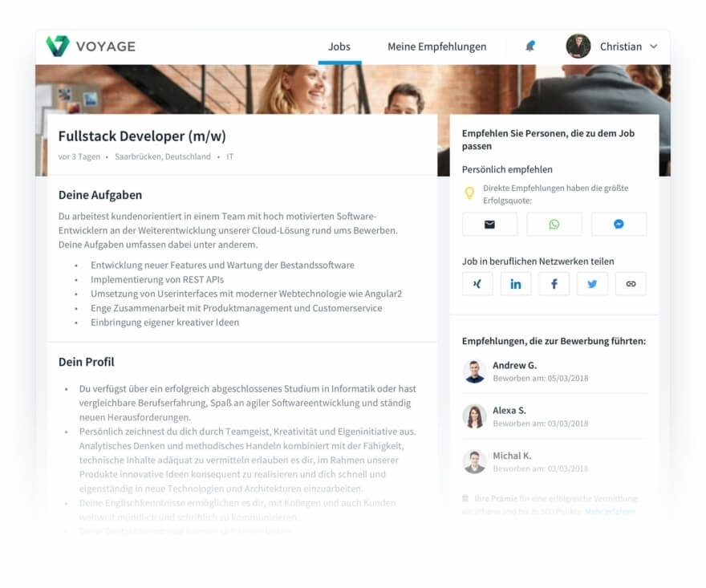706x588 pixels.
Task: Share job on Facebook
Action: pyautogui.click(x=554, y=284)
